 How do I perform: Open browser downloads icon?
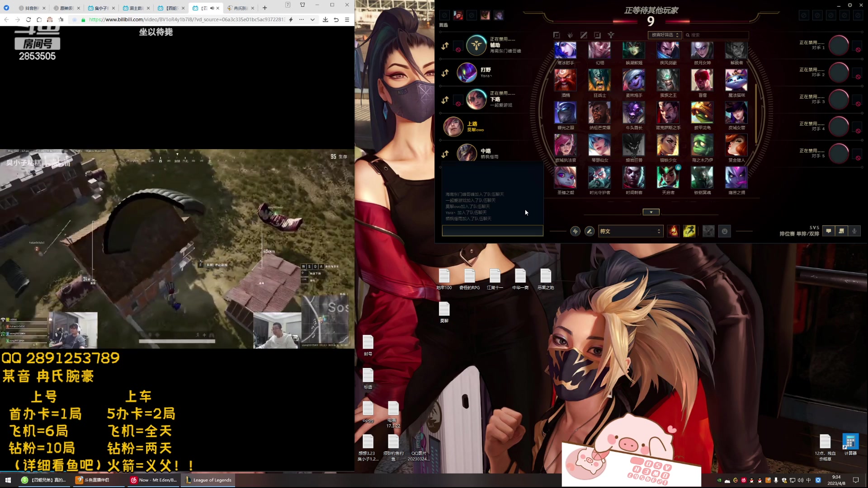(x=325, y=19)
